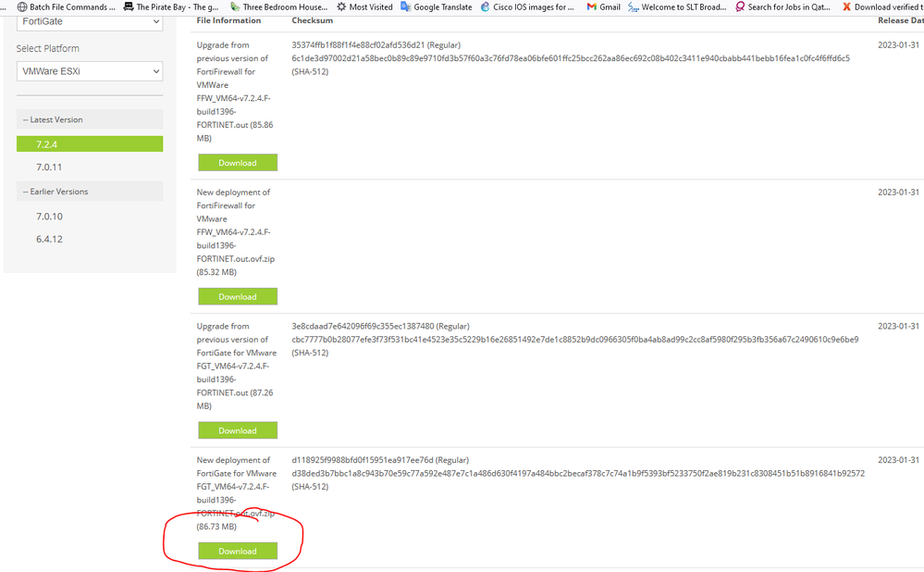This screenshot has height=572, width=924.
Task: Open Search for Jobs in Qatar bookmark
Action: point(782,7)
